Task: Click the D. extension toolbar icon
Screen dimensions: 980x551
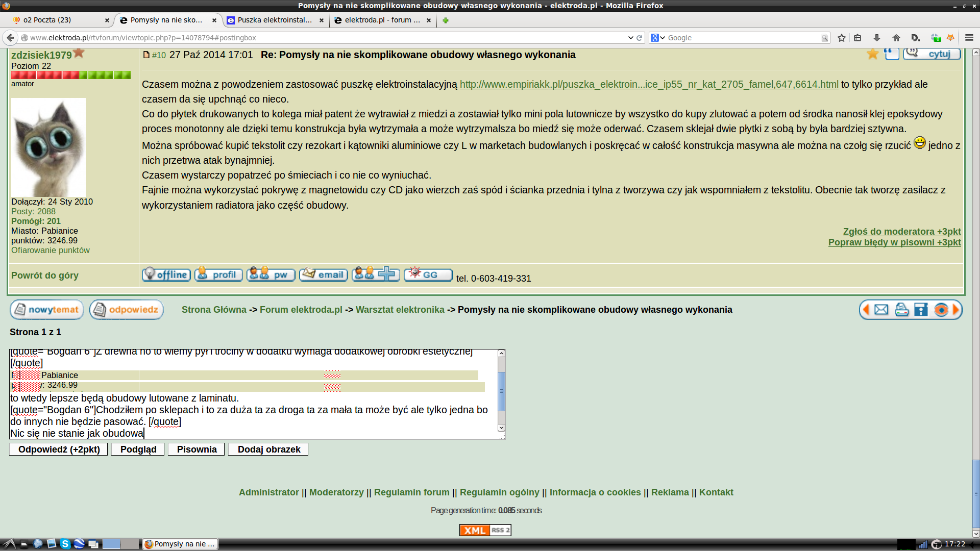Action: pyautogui.click(x=915, y=38)
